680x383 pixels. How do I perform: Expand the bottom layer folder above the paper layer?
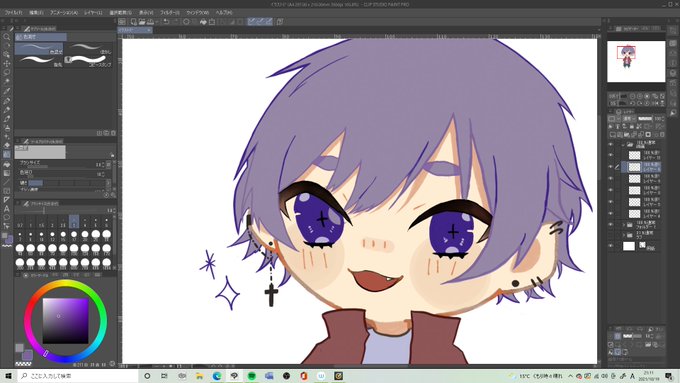tap(624, 235)
